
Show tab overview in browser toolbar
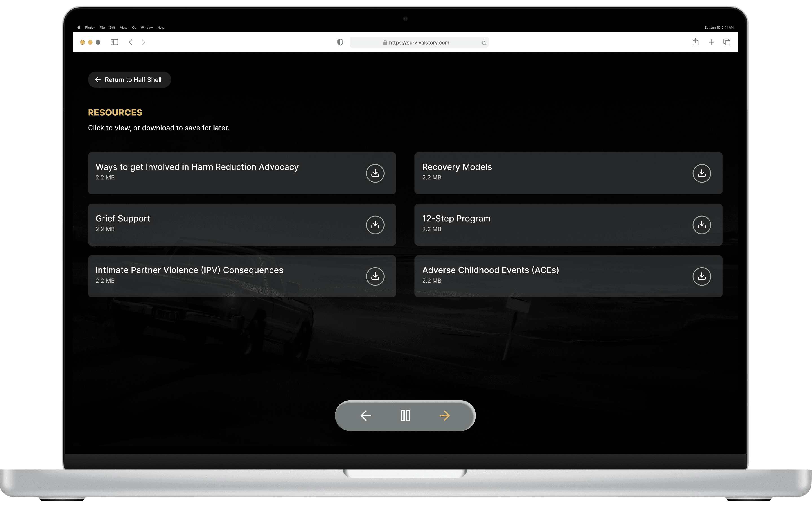[727, 42]
